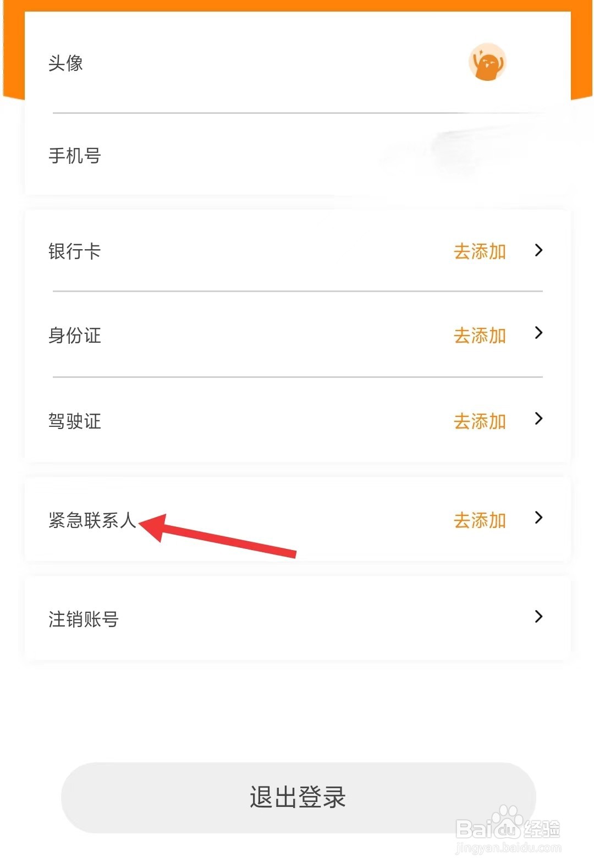
Task: Tap 去添加 link for 身份证
Action: coord(480,335)
